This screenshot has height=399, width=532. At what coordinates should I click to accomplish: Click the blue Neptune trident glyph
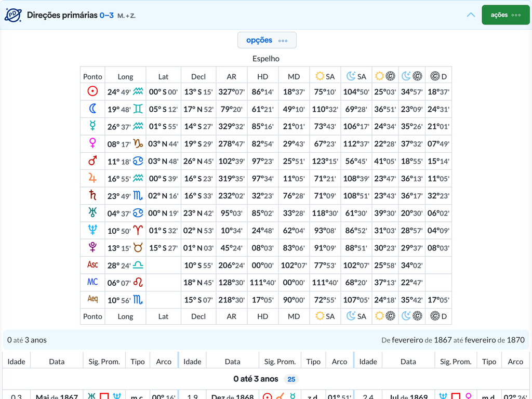(x=92, y=230)
